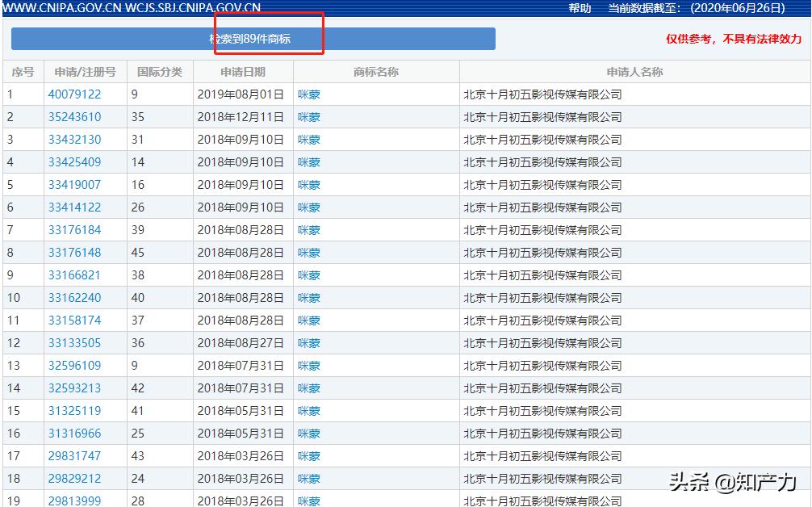Open registration number 33432130
The width and height of the screenshot is (812, 507).
point(74,140)
